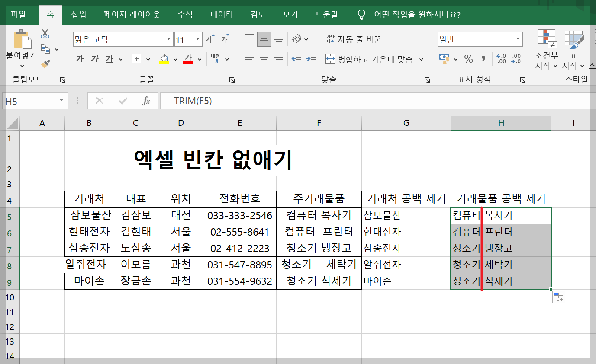The width and height of the screenshot is (596, 364).
Task: Switch to the 데이터 ribbon tab
Action: click(221, 14)
